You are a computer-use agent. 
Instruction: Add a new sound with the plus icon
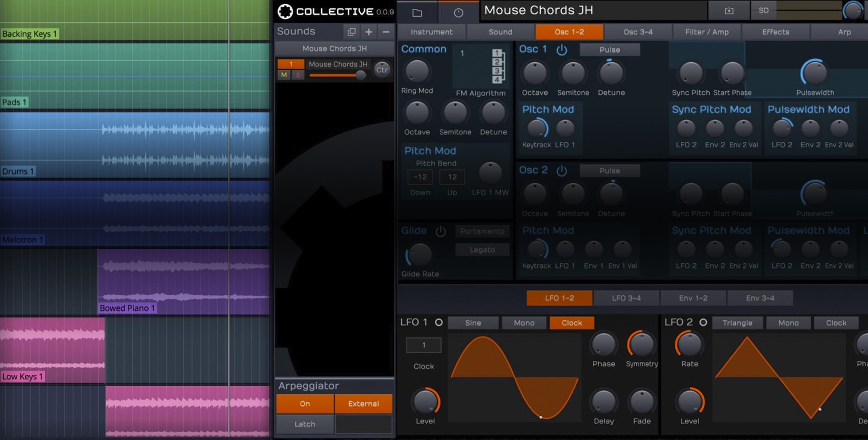(x=368, y=32)
